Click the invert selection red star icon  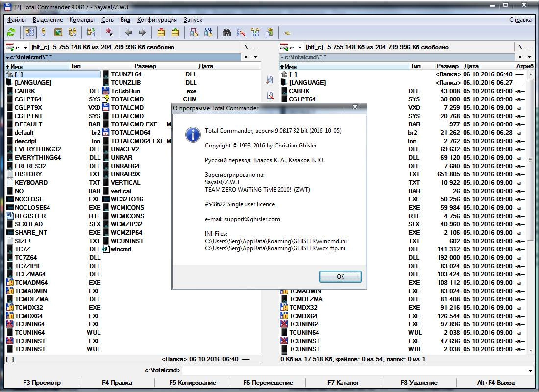109,33
